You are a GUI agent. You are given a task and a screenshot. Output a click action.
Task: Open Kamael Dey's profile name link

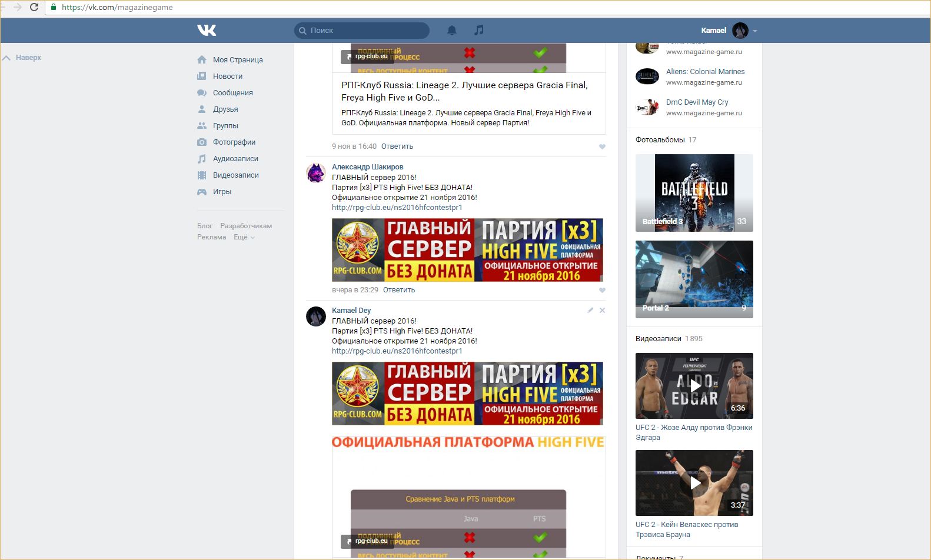351,311
